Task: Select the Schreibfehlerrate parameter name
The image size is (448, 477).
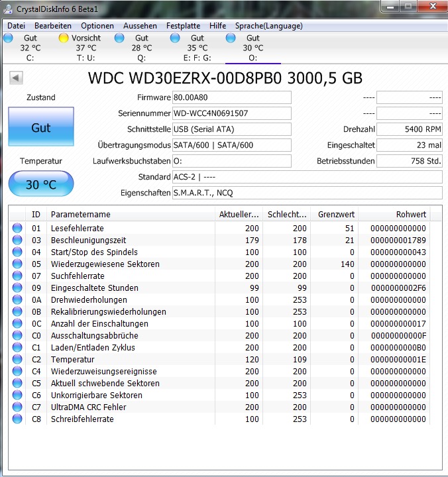Action: [82, 419]
